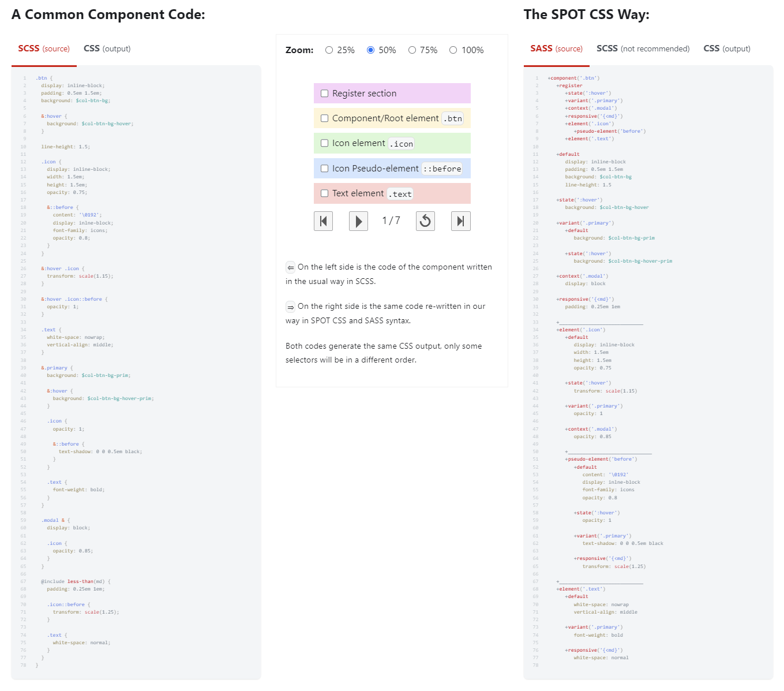Click the reset/replay circular arrow button

coord(425,221)
